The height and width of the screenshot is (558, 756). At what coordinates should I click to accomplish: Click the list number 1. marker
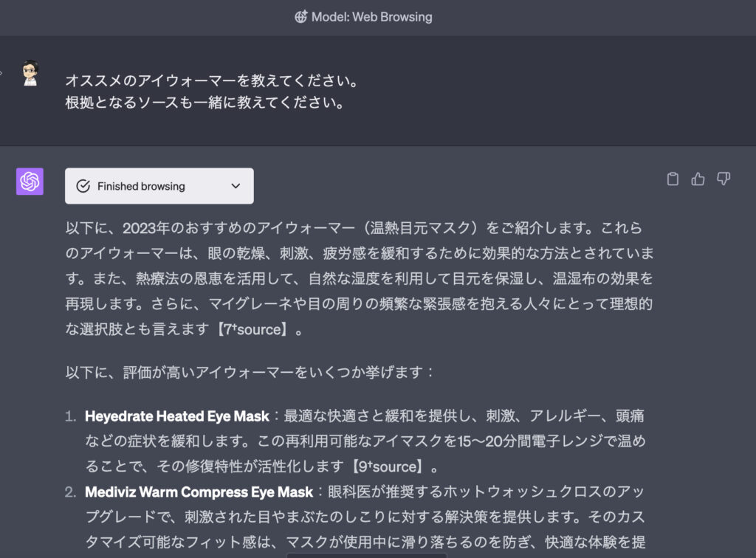(x=70, y=416)
